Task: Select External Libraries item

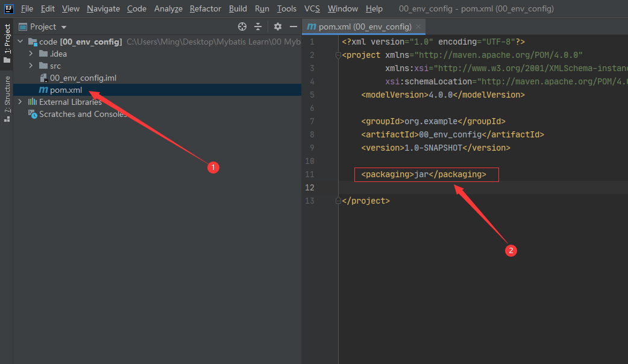Action: pyautogui.click(x=71, y=102)
